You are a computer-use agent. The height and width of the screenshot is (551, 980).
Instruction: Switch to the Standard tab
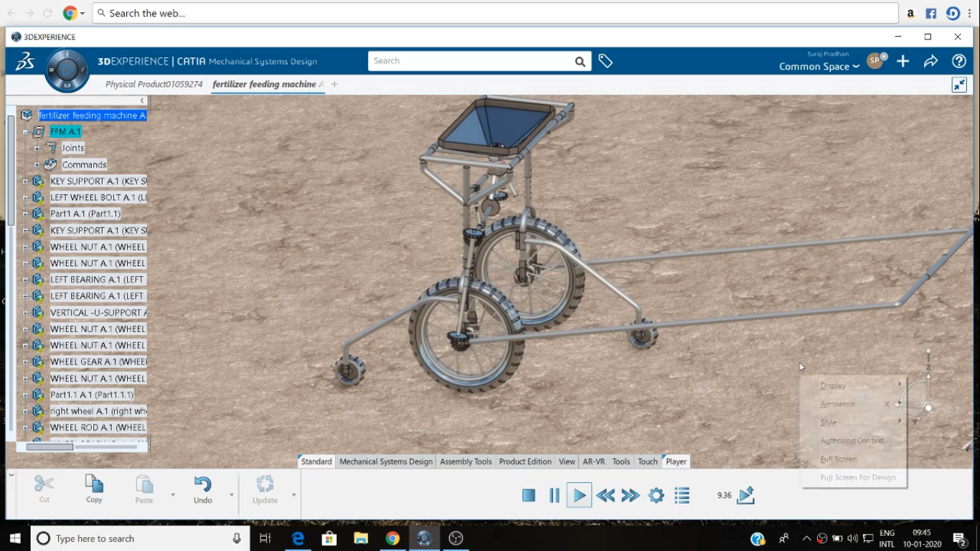tap(316, 461)
